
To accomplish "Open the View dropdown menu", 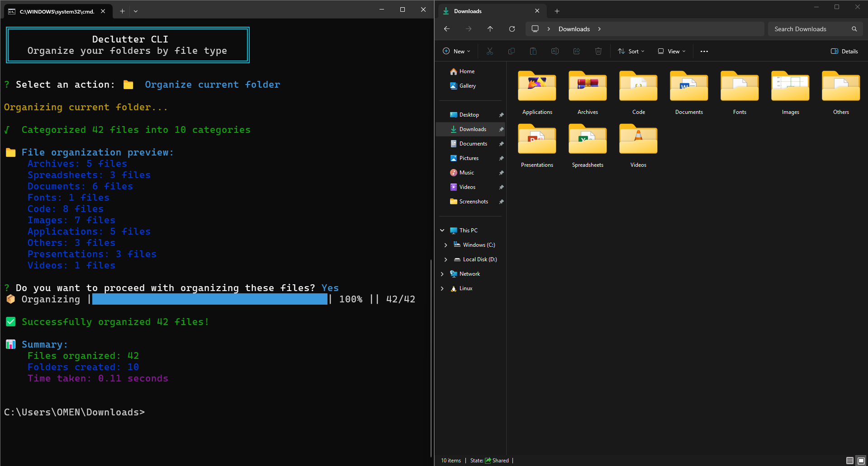I will [x=672, y=51].
